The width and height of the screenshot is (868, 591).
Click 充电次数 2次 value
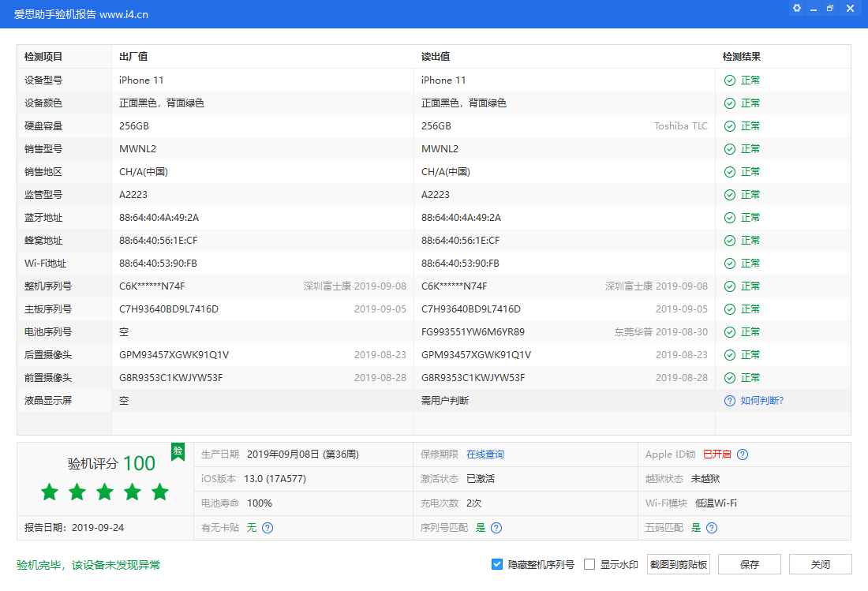474,503
